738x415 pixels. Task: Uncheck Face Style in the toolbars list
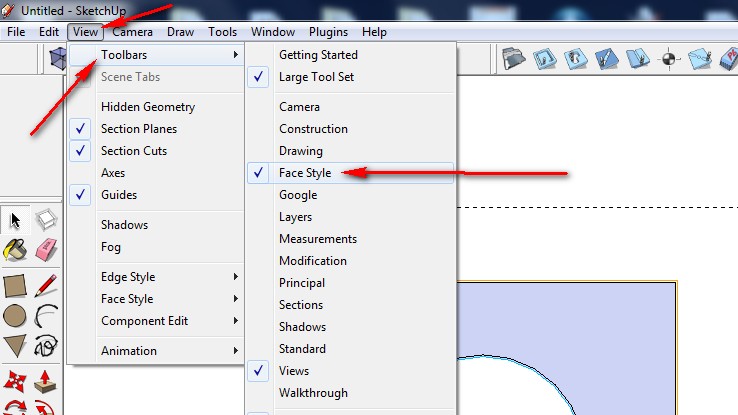pyautogui.click(x=305, y=173)
